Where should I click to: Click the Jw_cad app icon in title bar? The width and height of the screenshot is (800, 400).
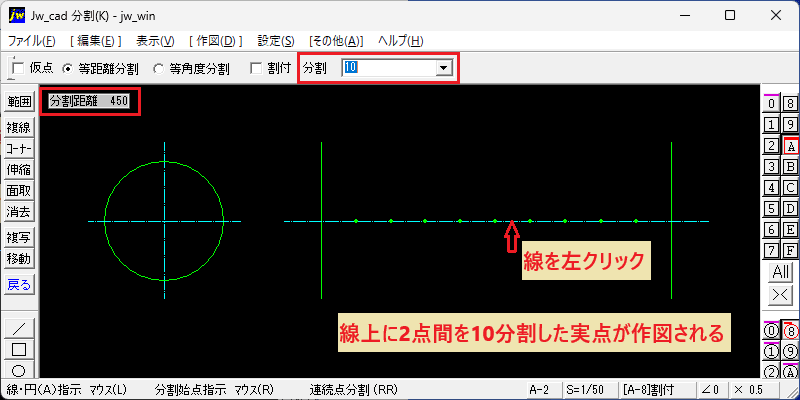[x=17, y=16]
